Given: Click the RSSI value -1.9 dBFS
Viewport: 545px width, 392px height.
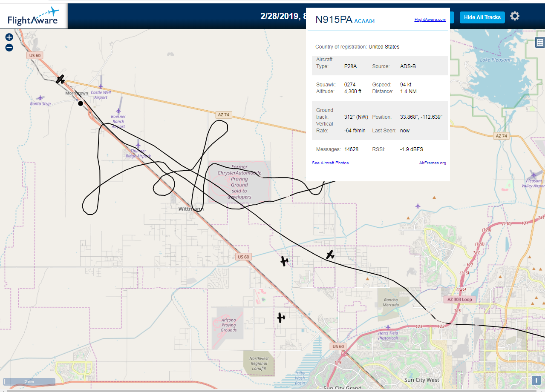Looking at the screenshot, I should 412,149.
